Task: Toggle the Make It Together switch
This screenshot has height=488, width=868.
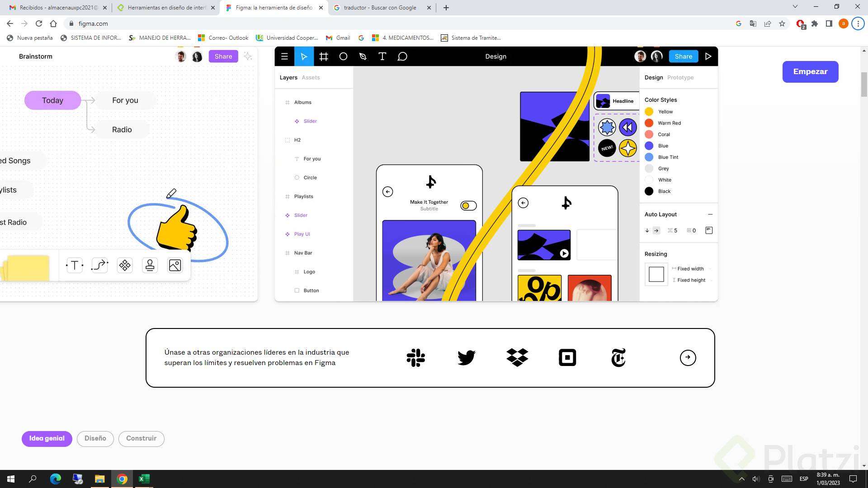Action: 468,206
